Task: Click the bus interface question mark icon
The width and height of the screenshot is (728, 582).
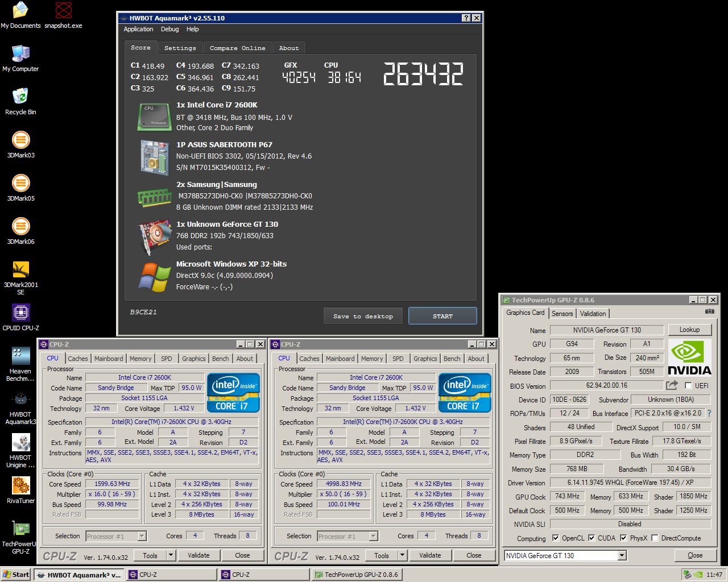Action: (x=709, y=413)
